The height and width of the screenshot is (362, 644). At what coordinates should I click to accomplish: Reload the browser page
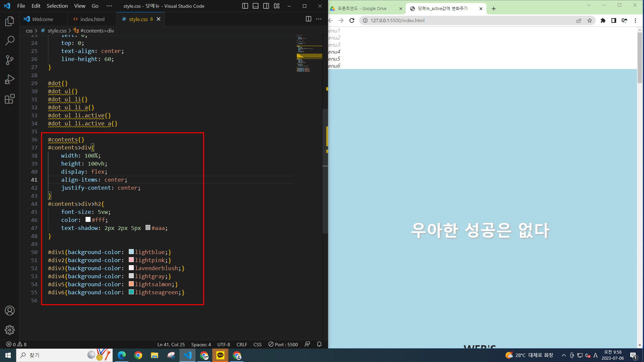click(x=352, y=20)
